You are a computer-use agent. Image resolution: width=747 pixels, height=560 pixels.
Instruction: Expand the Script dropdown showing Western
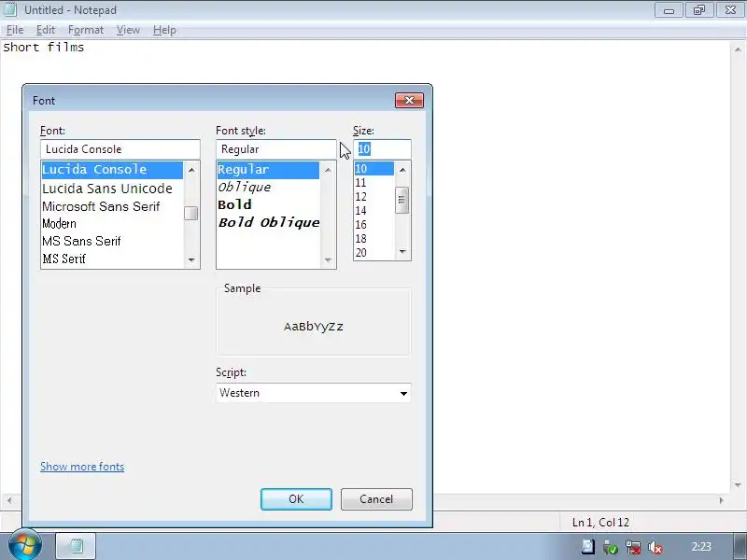[314, 393]
